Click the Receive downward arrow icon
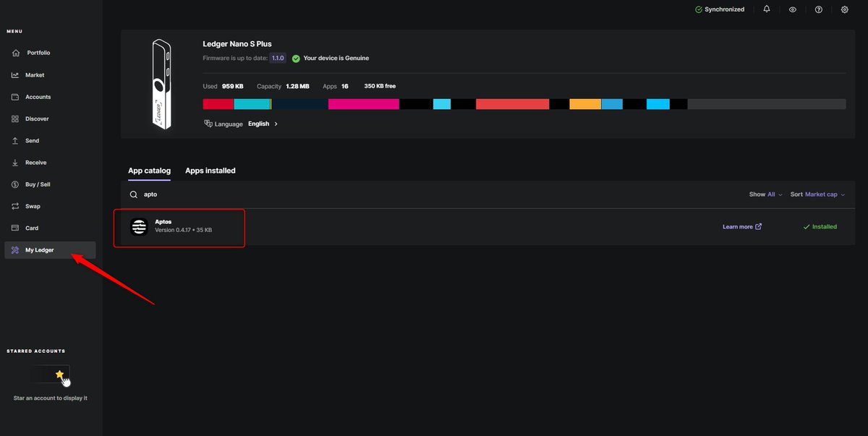Viewport: 868px width, 436px height. (16, 163)
